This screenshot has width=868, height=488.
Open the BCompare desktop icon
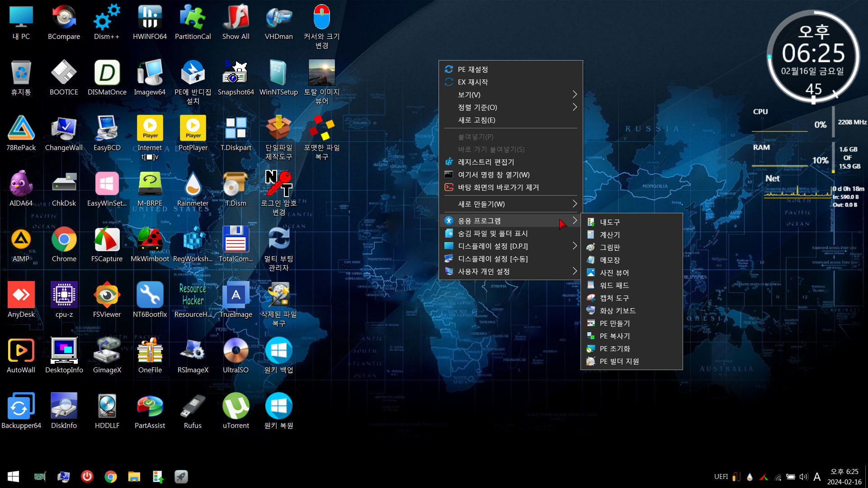tap(64, 23)
